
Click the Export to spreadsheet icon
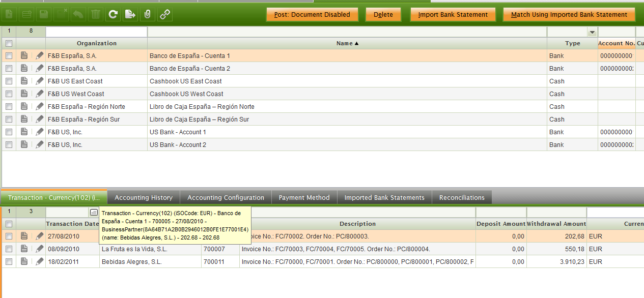click(130, 14)
